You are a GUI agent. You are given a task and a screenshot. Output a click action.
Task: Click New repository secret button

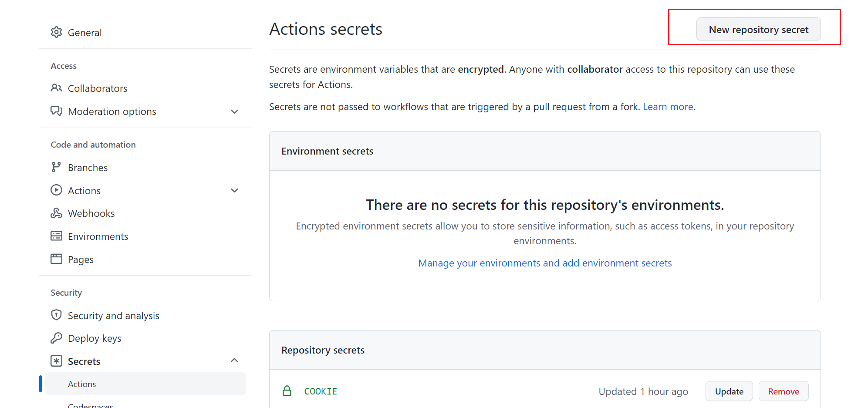click(758, 30)
